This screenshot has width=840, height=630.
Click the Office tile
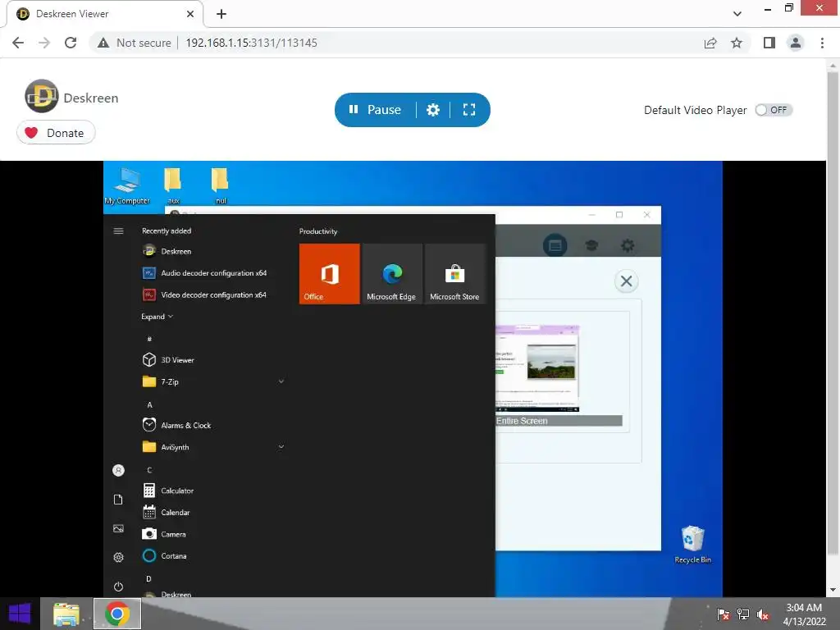tap(330, 274)
